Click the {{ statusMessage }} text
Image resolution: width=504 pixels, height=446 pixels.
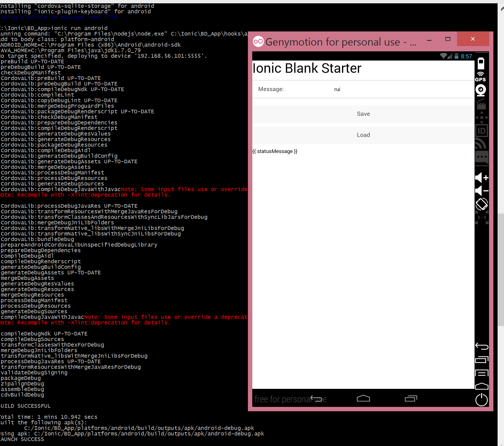tap(275, 151)
